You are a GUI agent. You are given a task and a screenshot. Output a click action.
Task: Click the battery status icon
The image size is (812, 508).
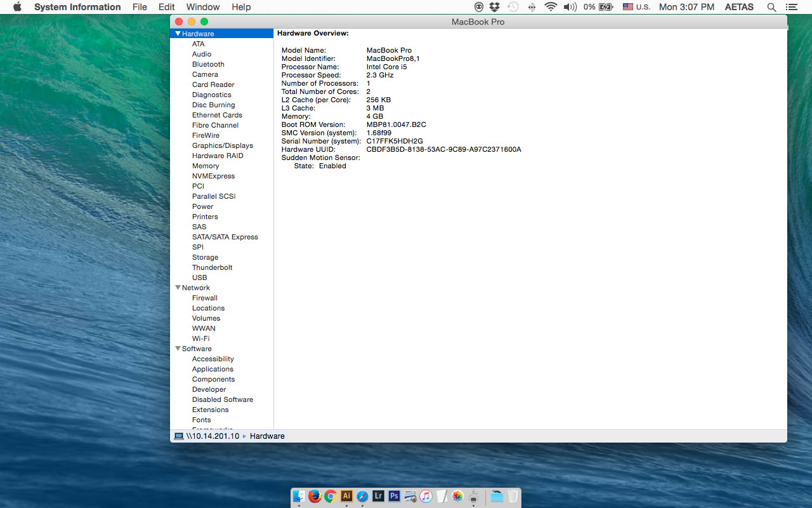tap(606, 7)
